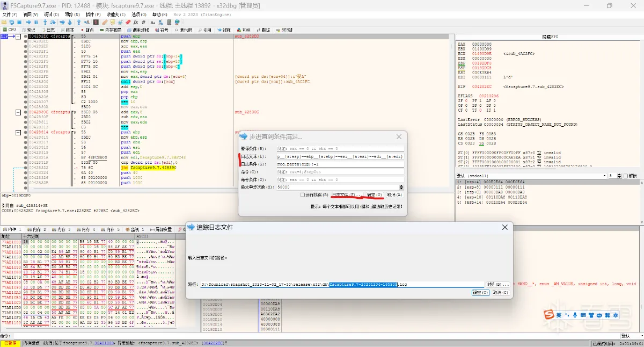Click the step into toolbar icon
This screenshot has width=644, height=347.
(x=45, y=23)
